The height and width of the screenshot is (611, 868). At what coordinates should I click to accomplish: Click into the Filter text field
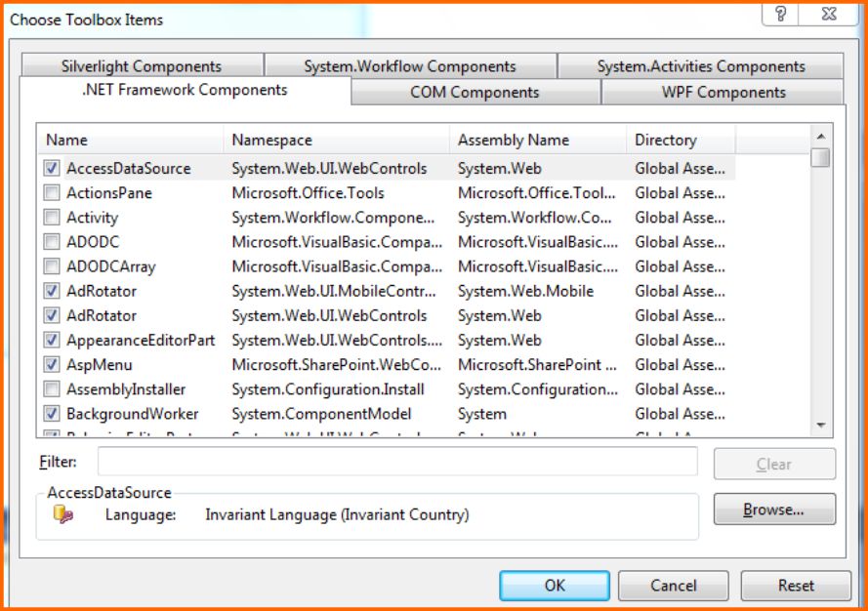coord(397,461)
